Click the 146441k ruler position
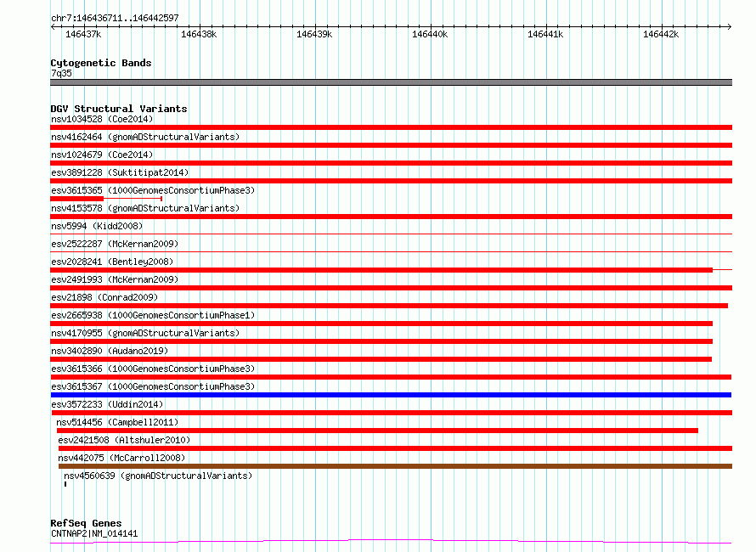756x552 pixels. click(x=545, y=34)
